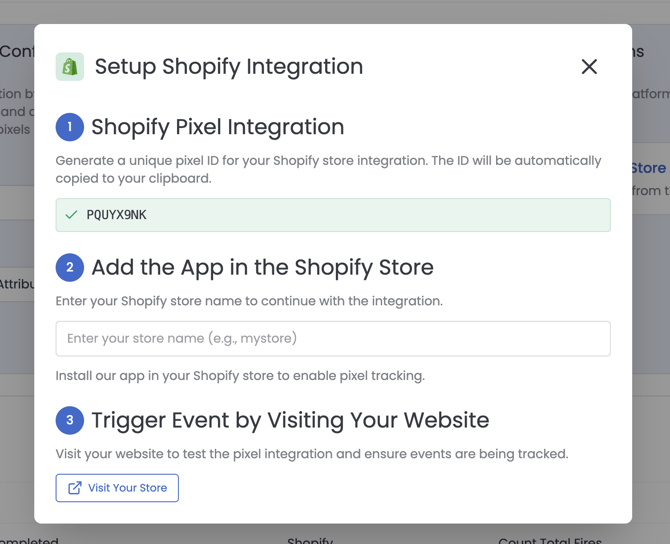Screen dimensions: 670x544
Task: Click the blue Store link behind the dialog
Action: pos(648,168)
